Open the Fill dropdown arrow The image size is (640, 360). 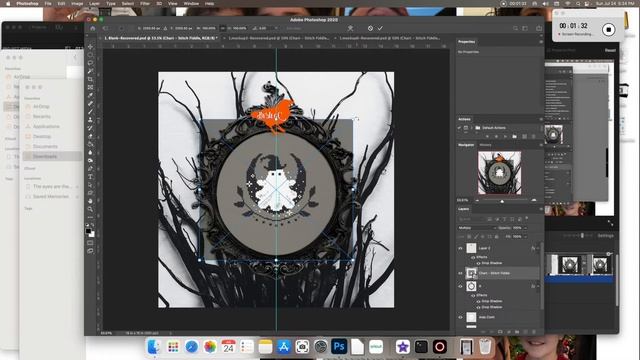coord(525,236)
